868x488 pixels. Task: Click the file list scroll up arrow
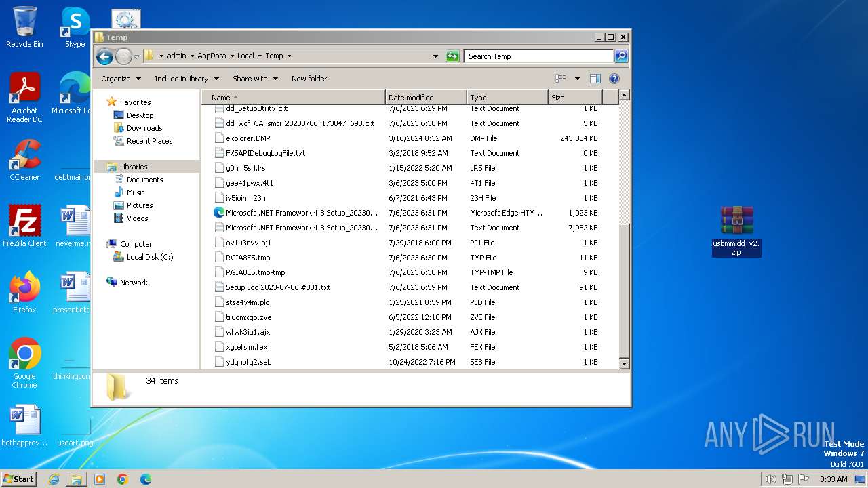click(625, 96)
